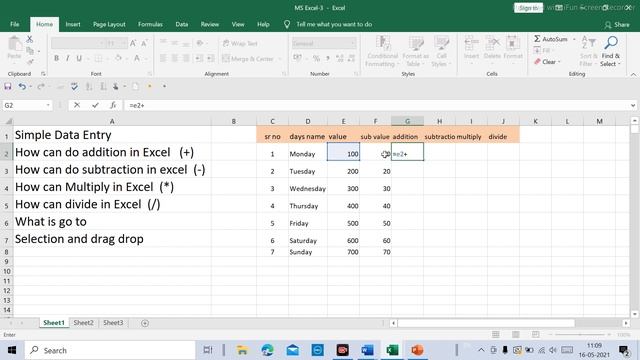
Task: Open Find & Select dropdown arrow
Action: 619,64
